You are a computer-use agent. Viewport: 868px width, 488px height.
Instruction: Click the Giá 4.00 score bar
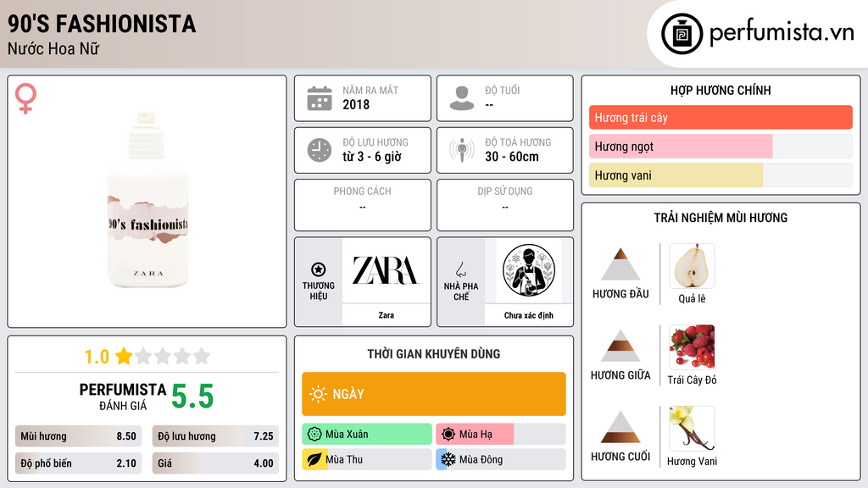[x=215, y=463]
